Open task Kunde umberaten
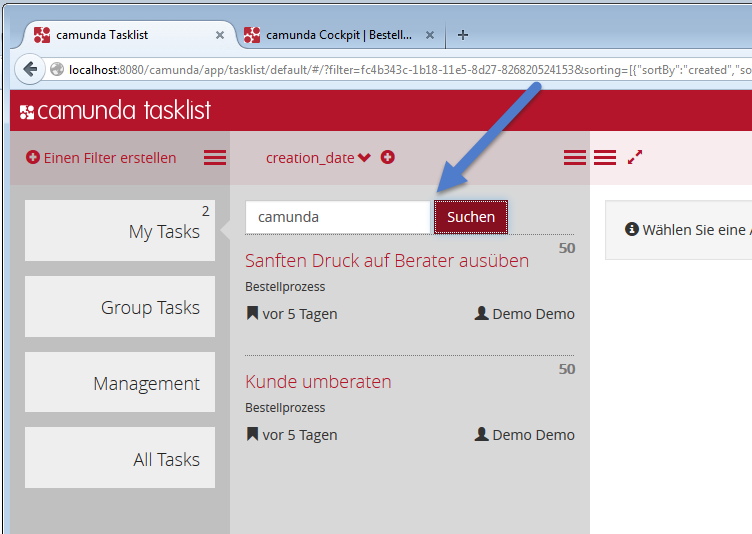The height and width of the screenshot is (534, 752). (318, 382)
